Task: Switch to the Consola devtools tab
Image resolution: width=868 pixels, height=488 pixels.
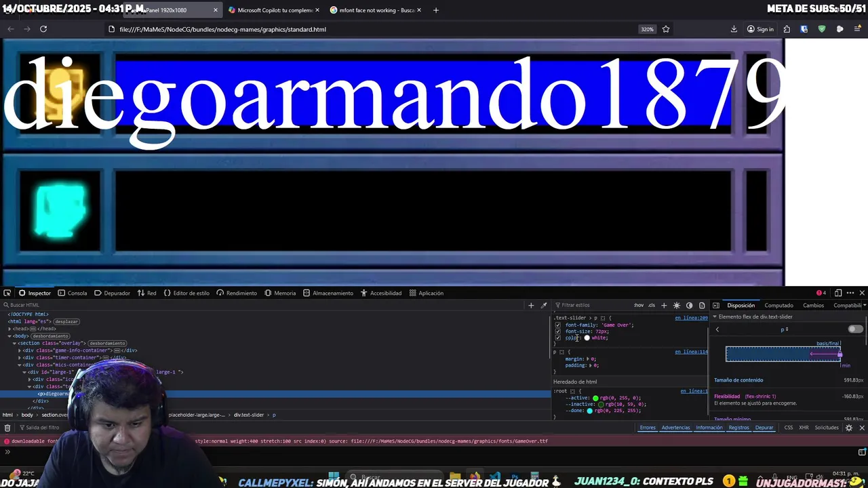Action: pos(73,293)
